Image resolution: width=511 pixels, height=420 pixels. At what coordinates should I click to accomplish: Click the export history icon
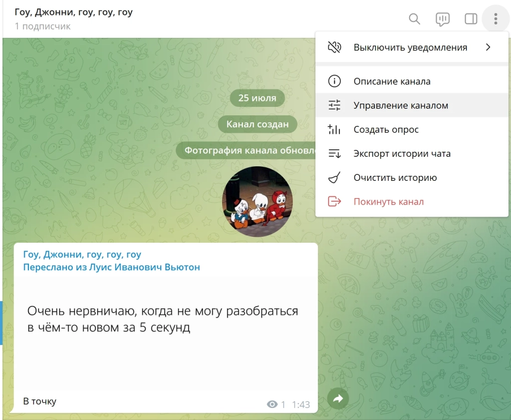point(334,153)
